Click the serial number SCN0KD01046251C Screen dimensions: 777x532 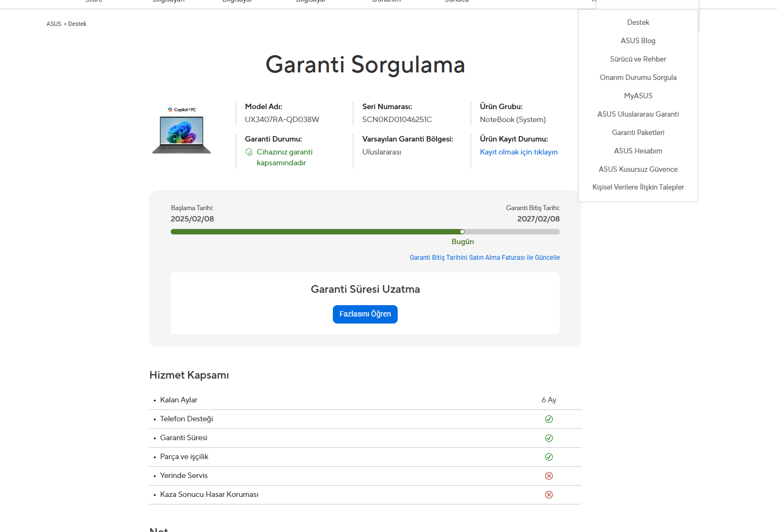tap(397, 120)
